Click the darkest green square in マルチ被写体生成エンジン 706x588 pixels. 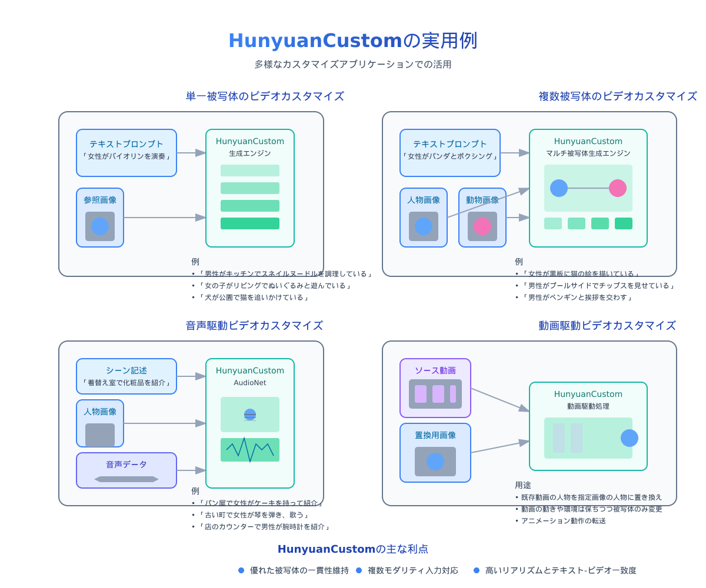point(624,223)
